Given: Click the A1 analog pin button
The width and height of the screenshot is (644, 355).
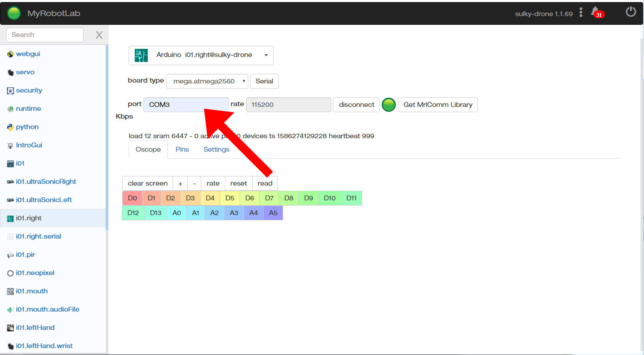Looking at the screenshot, I should (x=196, y=213).
